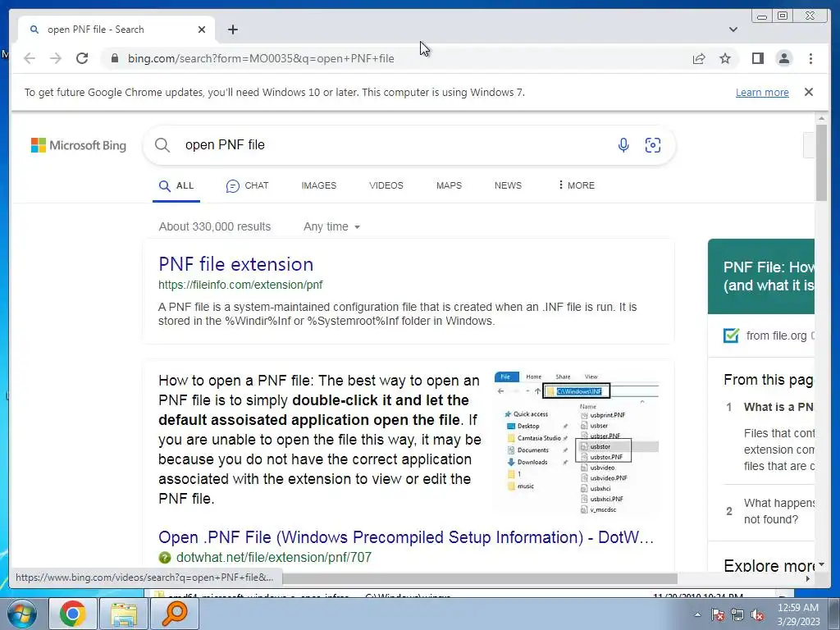Open Windows Explorer from the taskbar
840x630 pixels.
[124, 614]
